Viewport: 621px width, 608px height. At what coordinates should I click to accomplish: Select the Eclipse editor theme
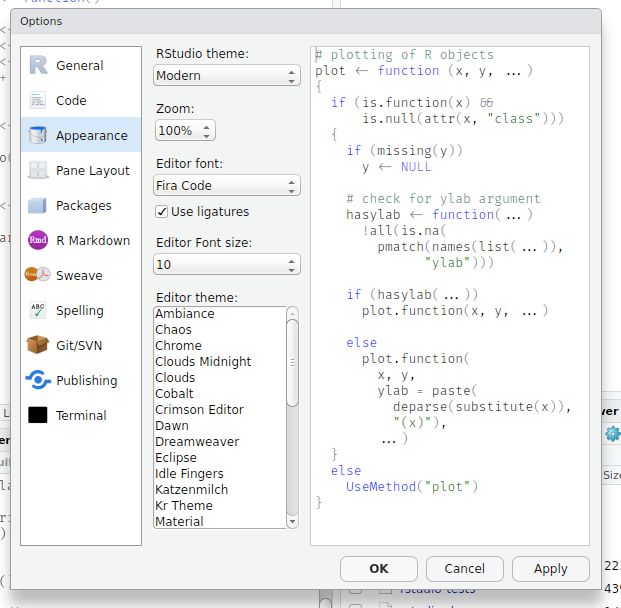click(x=220, y=457)
